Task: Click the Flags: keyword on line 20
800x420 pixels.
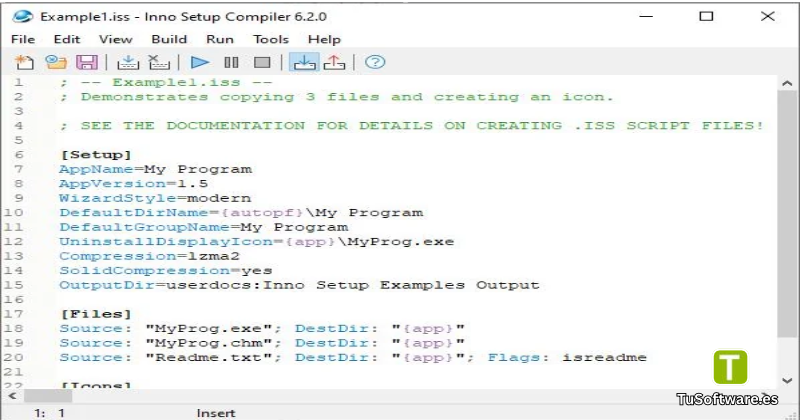Action: (518, 357)
